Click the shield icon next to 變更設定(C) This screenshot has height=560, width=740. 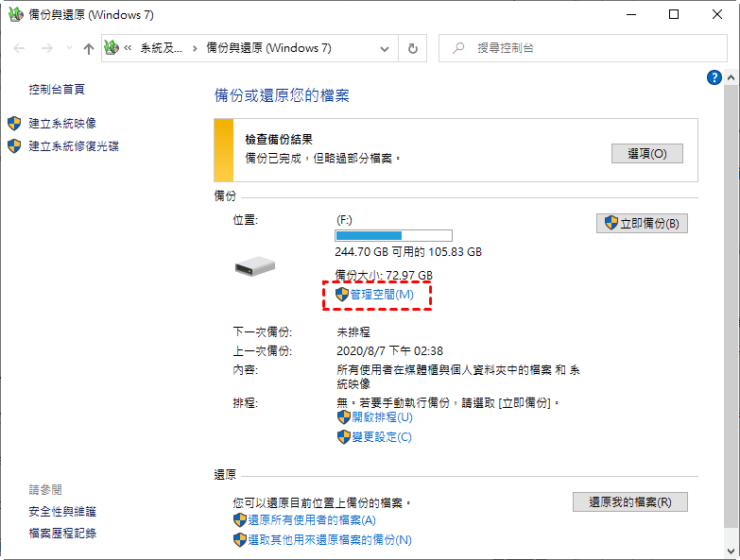click(344, 437)
